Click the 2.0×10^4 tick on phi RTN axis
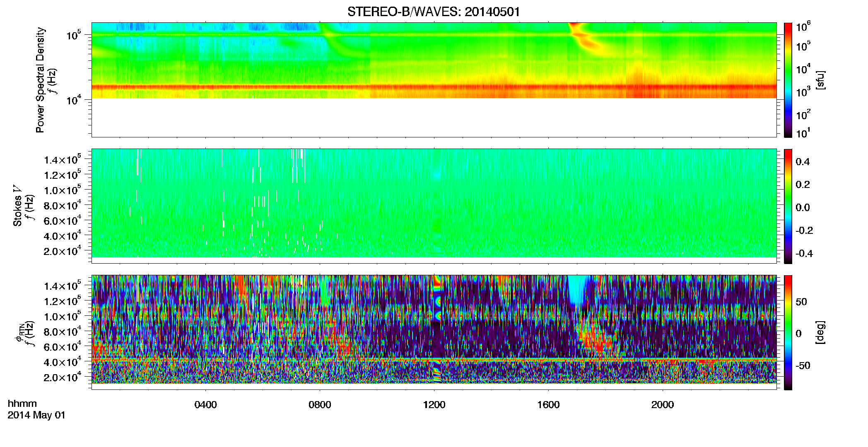 63,377
